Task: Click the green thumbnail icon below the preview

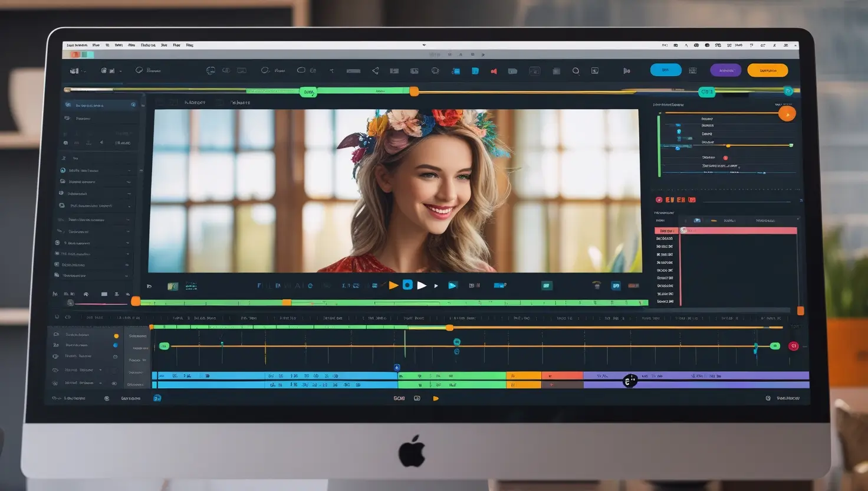Action: 173,286
